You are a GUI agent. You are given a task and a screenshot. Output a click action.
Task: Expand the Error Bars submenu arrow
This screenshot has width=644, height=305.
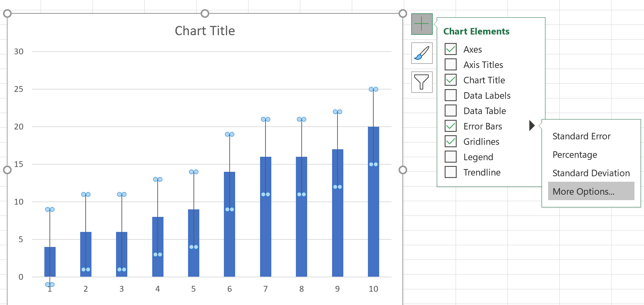click(x=532, y=126)
